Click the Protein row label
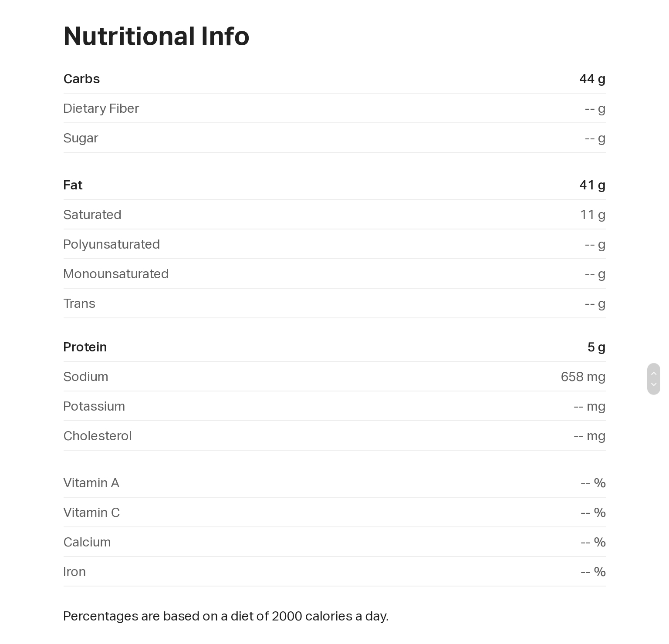 (85, 347)
